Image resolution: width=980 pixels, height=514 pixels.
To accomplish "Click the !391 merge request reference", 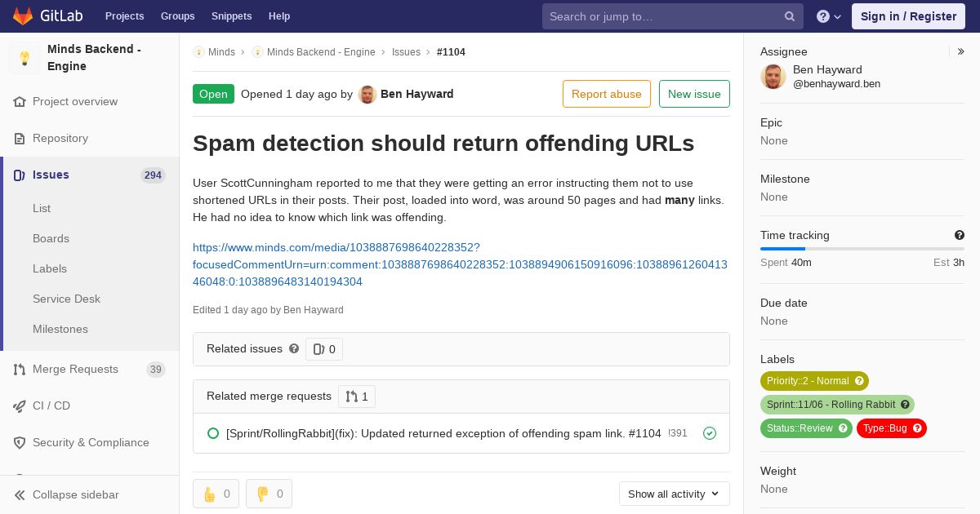I will click(678, 433).
